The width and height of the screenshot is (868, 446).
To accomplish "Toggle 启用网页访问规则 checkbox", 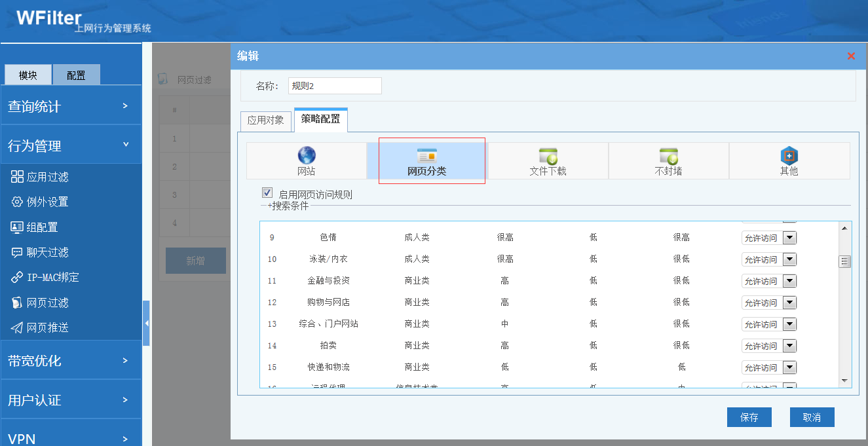I will click(267, 193).
